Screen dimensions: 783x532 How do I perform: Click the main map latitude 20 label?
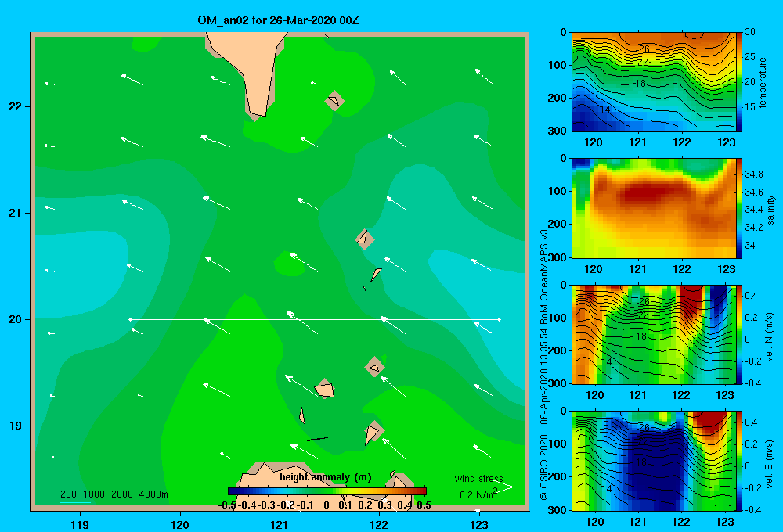tap(16, 319)
